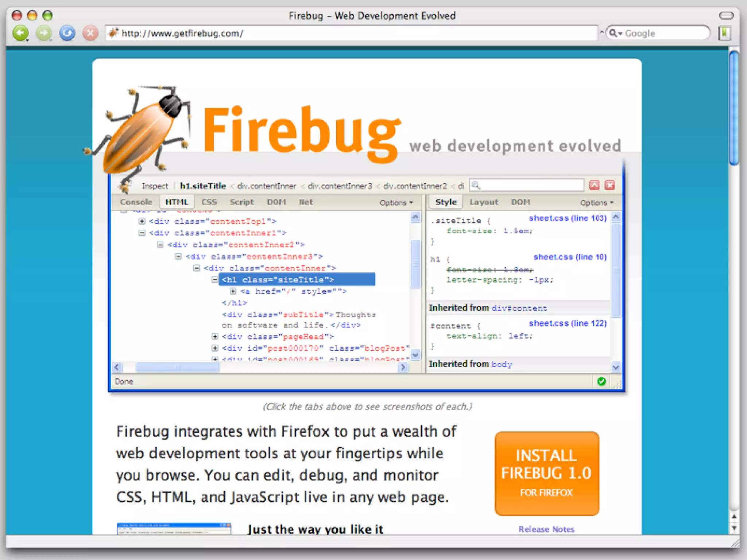Click the Style pane scroll up arrow

pos(616,217)
